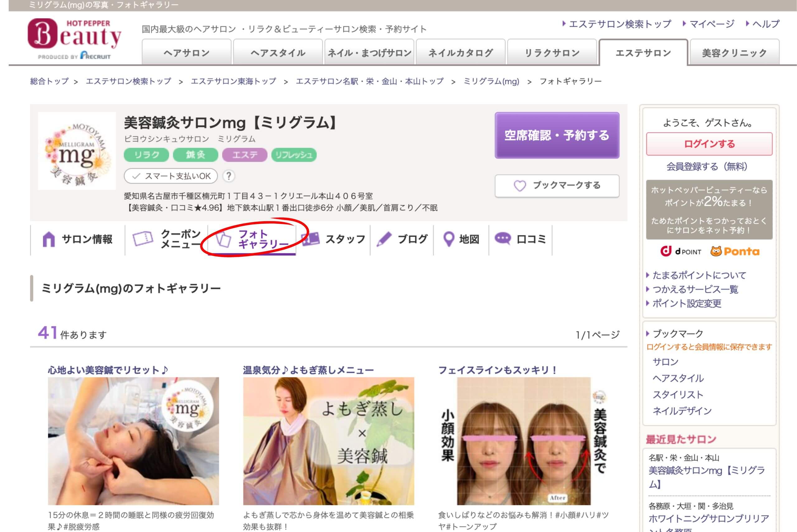Open 美容鍼灸サロンmg recently viewed link

click(x=707, y=477)
